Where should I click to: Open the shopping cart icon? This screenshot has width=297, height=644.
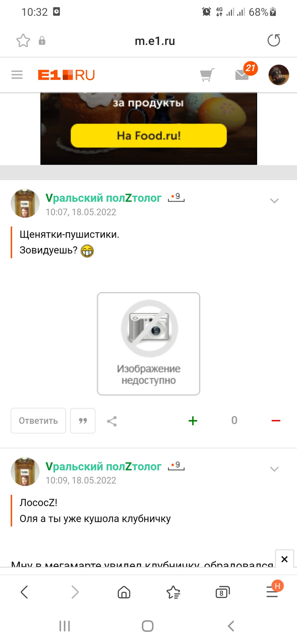(207, 75)
